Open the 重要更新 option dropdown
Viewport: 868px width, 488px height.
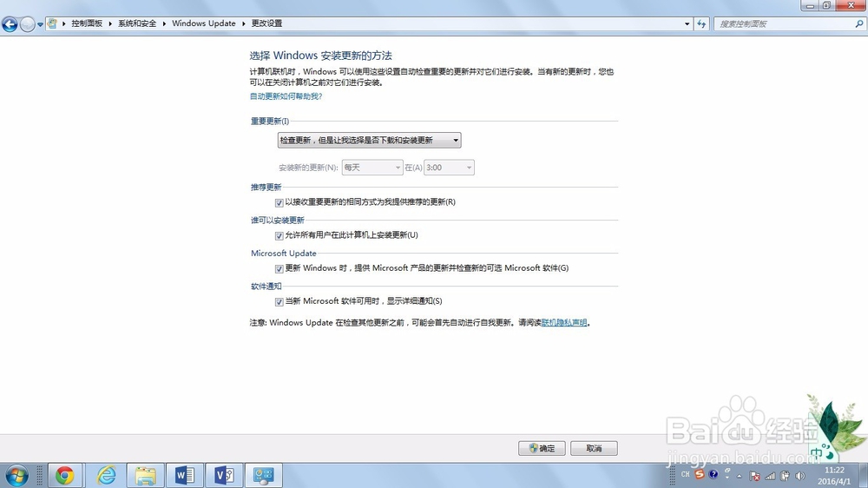pyautogui.click(x=369, y=140)
